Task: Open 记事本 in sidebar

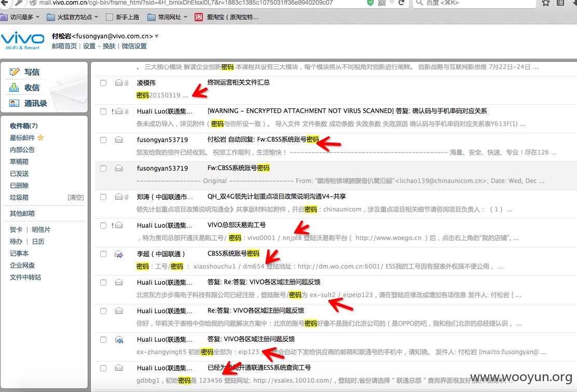Action: 19,254
